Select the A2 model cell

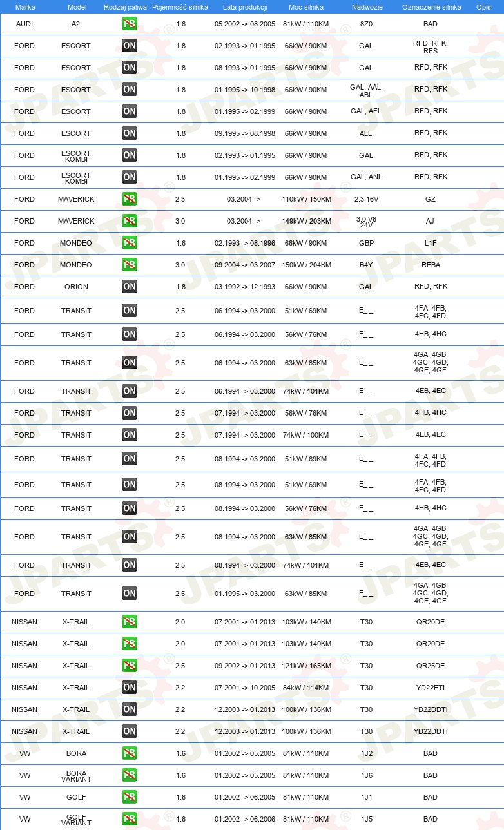tap(76, 24)
